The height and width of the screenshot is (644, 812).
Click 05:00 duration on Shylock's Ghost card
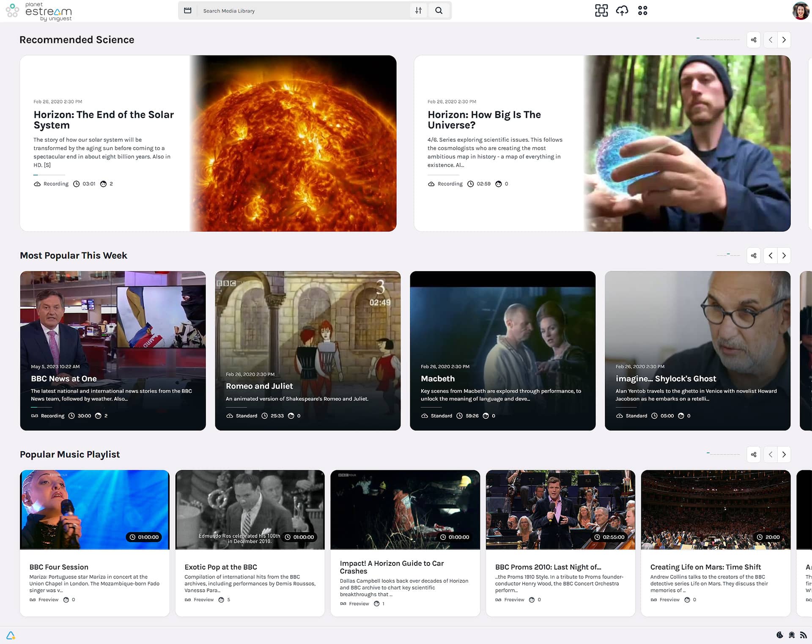[x=667, y=416]
